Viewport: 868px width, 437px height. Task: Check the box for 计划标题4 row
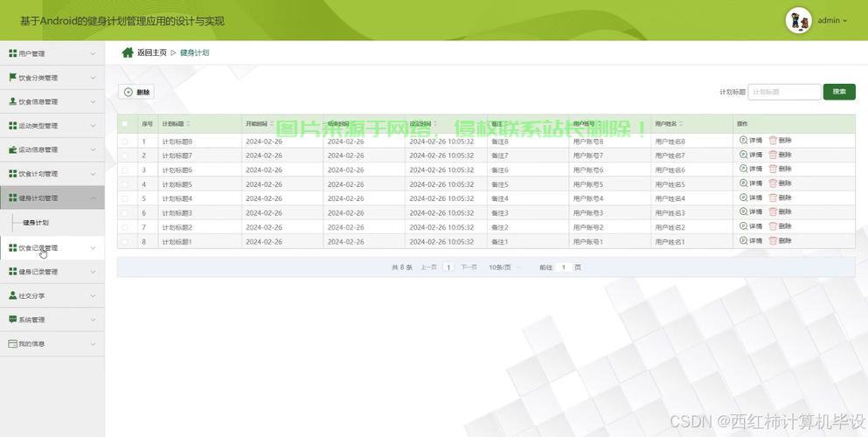124,198
